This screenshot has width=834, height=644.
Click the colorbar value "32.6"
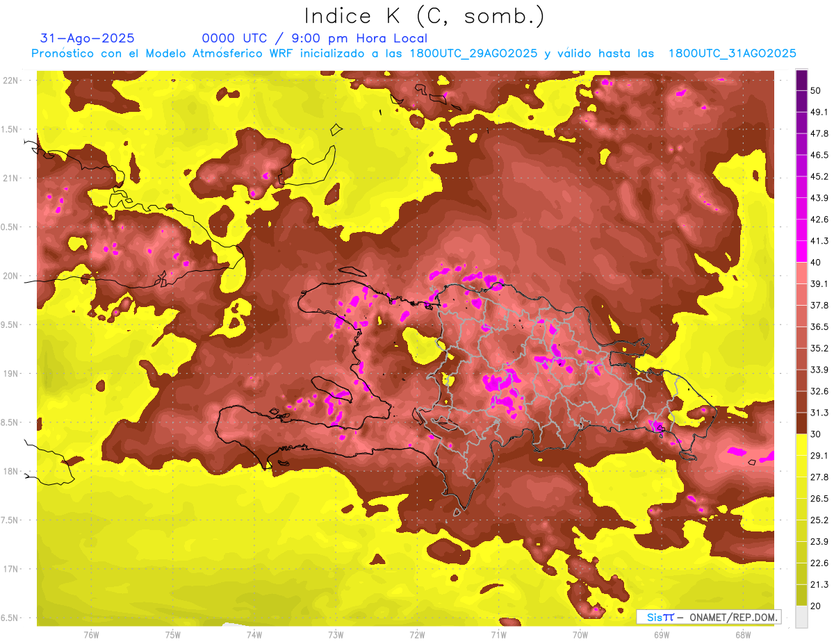(820, 391)
